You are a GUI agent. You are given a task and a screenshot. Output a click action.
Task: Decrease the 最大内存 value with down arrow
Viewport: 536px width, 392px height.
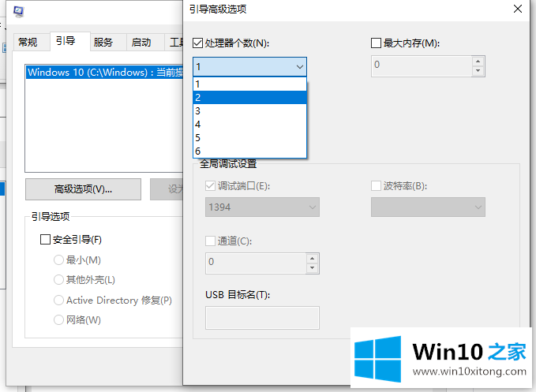(478, 71)
